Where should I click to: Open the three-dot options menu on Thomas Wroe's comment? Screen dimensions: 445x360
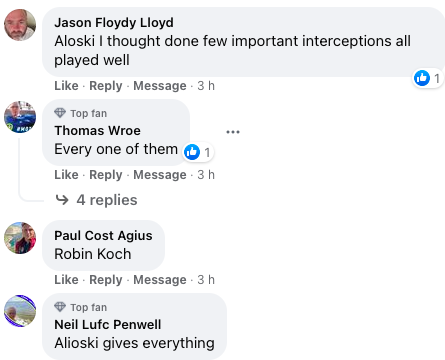coord(233,132)
